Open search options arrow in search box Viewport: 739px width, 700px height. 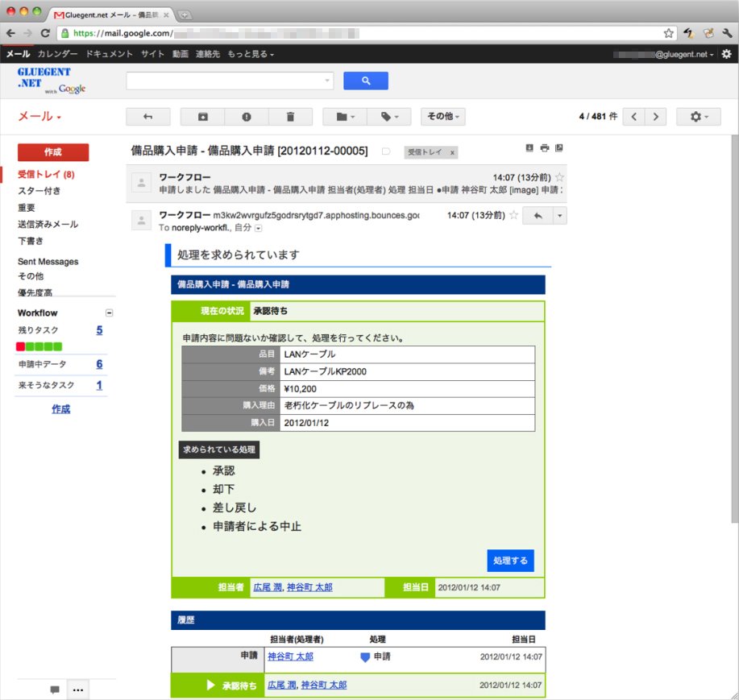tap(327, 81)
